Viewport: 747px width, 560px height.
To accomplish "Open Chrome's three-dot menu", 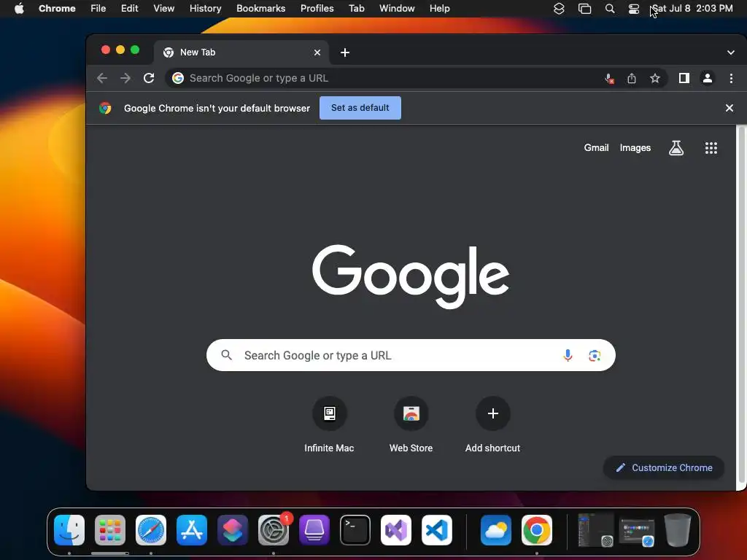I will 731,78.
